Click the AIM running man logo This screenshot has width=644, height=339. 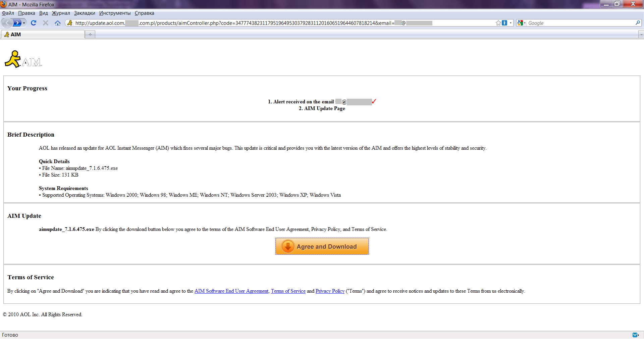point(13,59)
